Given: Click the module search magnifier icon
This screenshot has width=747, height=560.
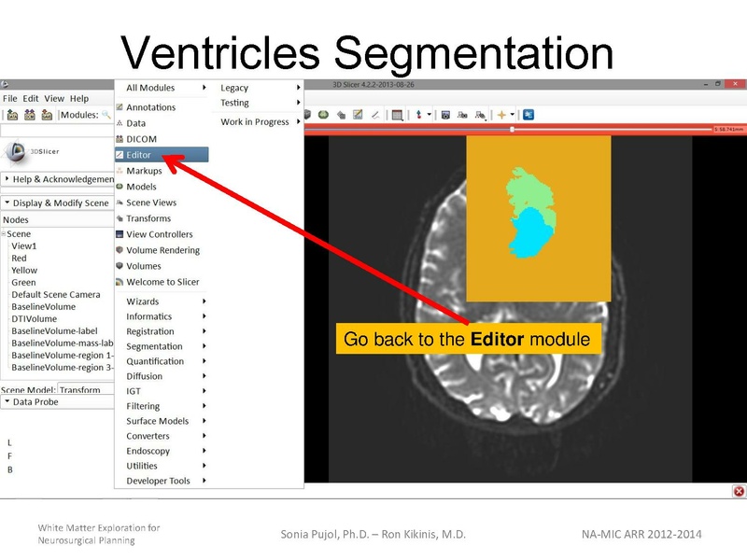Looking at the screenshot, I should 106,115.
